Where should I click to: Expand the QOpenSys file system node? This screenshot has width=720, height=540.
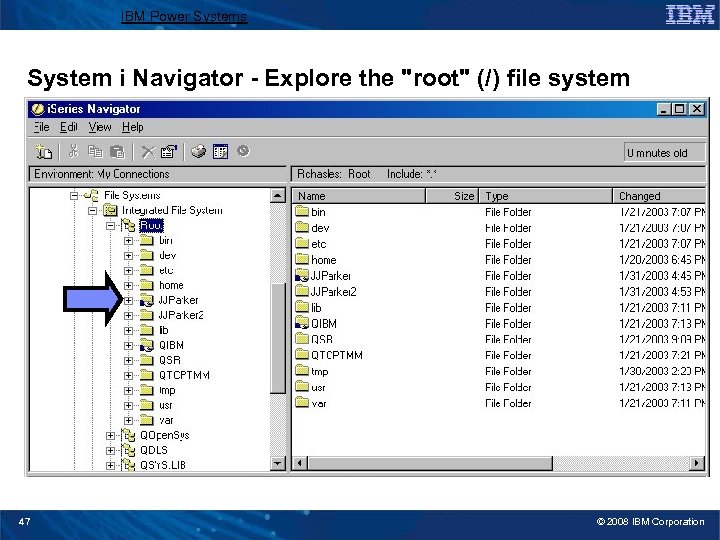tap(110, 436)
